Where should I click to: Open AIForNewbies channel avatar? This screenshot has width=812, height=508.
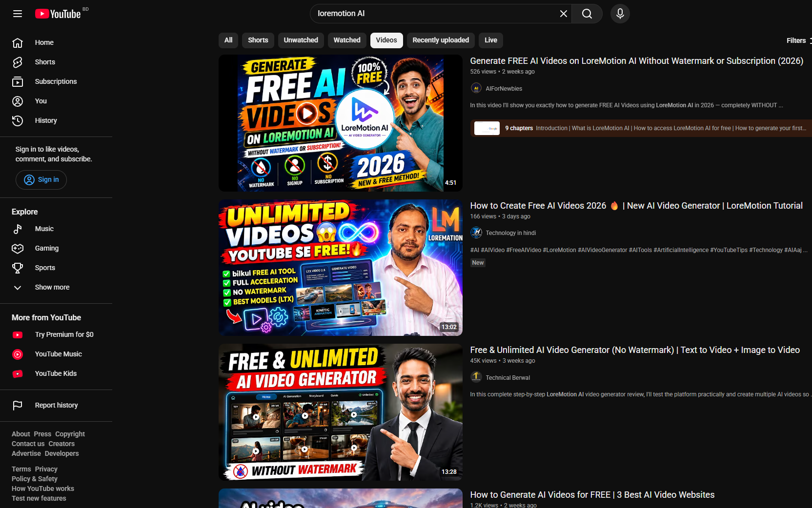pos(476,88)
